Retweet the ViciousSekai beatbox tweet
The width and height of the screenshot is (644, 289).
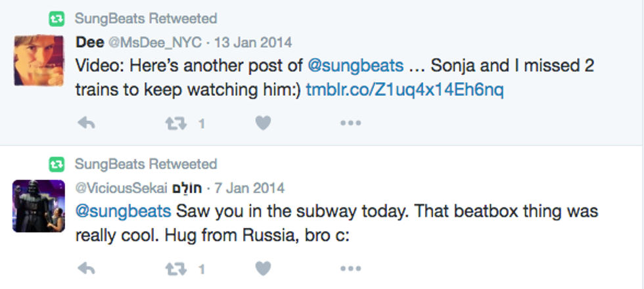pos(175,268)
